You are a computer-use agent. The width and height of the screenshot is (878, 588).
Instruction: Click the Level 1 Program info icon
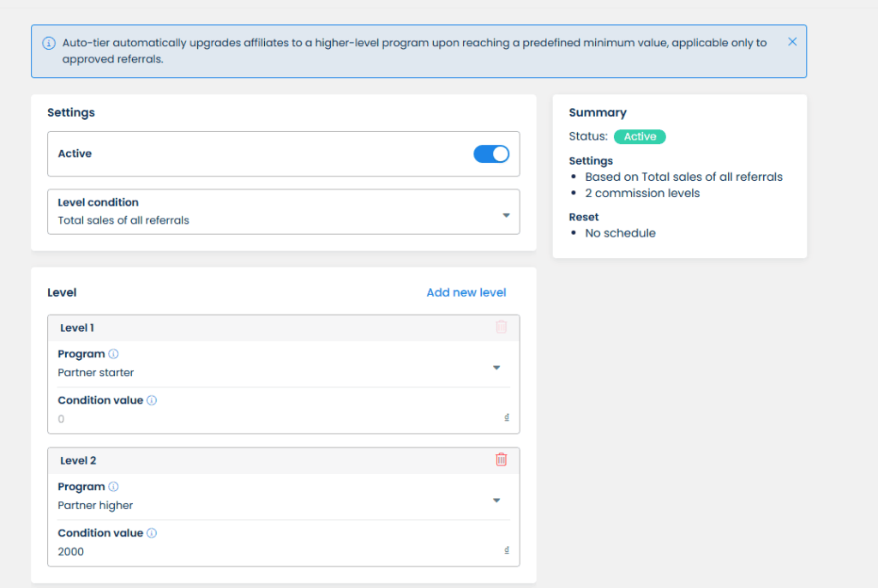pyautogui.click(x=113, y=354)
